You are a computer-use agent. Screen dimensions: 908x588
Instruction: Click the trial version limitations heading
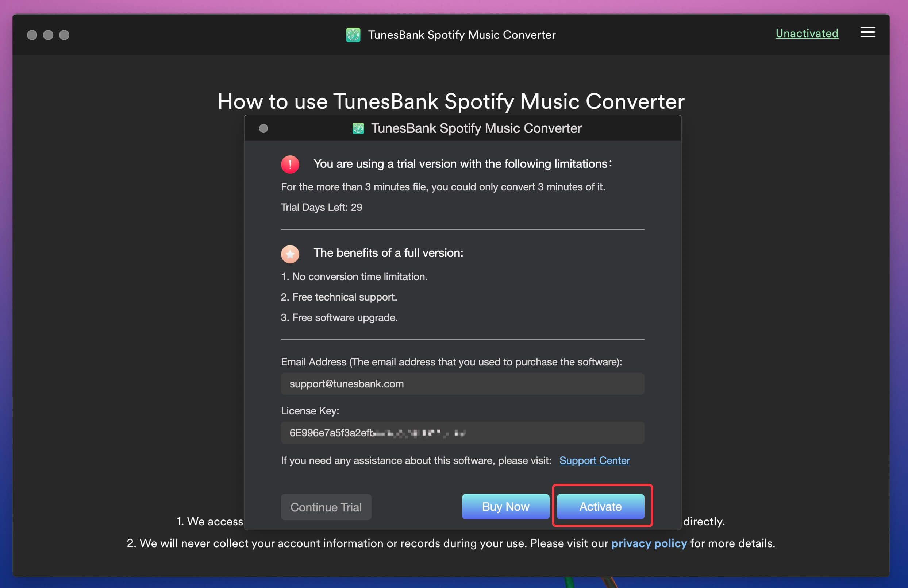462,163
